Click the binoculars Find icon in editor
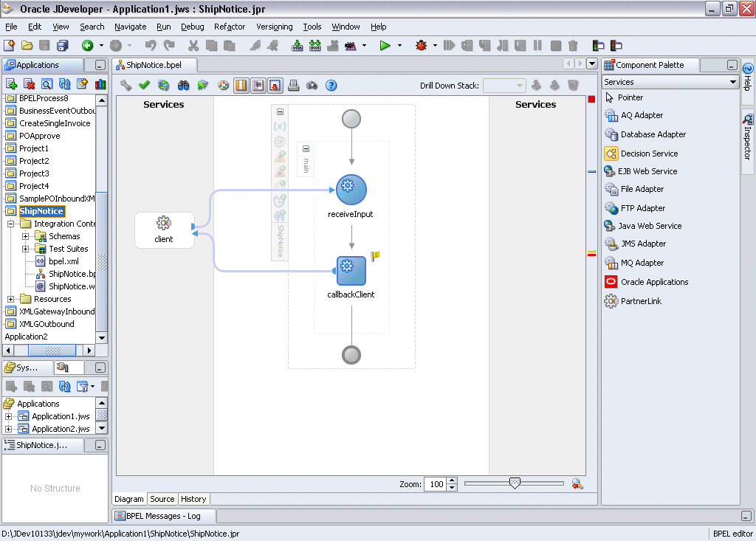756x541 pixels. coord(184,86)
